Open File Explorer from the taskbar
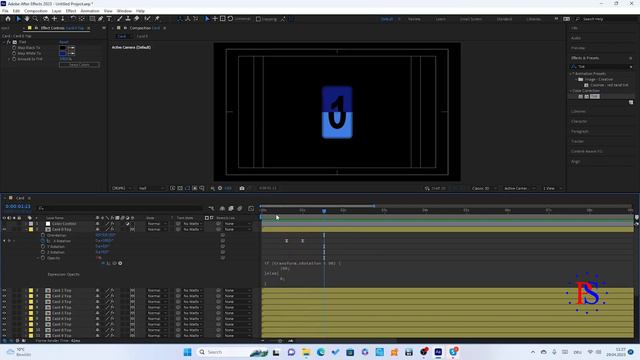The image size is (640, 360). point(306,352)
